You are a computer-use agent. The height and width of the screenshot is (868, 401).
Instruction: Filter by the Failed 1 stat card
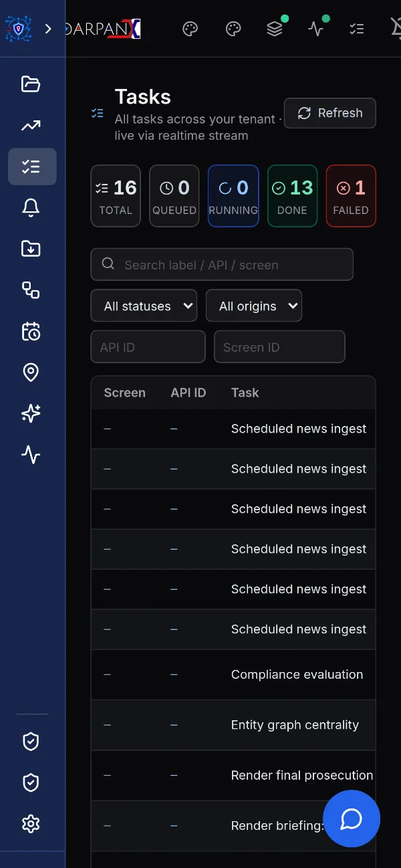(351, 196)
